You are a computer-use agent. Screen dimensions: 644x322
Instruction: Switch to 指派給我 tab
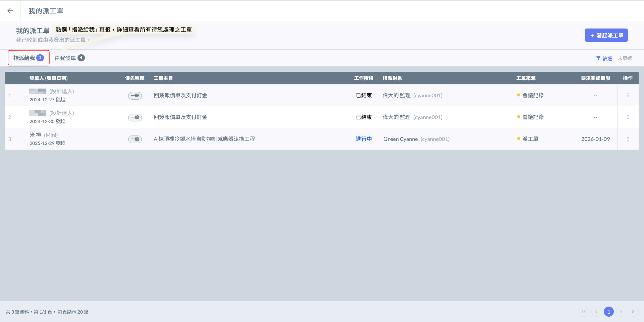[x=29, y=58]
